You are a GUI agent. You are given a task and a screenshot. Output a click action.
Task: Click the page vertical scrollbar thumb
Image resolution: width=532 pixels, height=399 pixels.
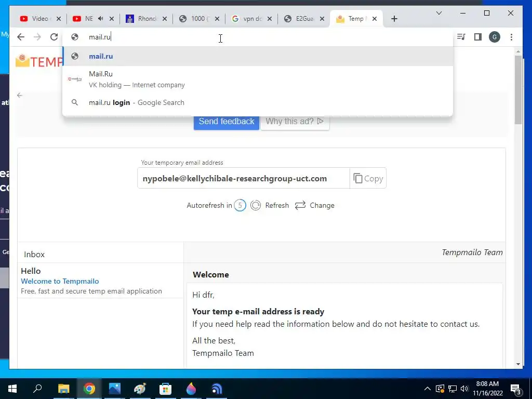coord(518,90)
